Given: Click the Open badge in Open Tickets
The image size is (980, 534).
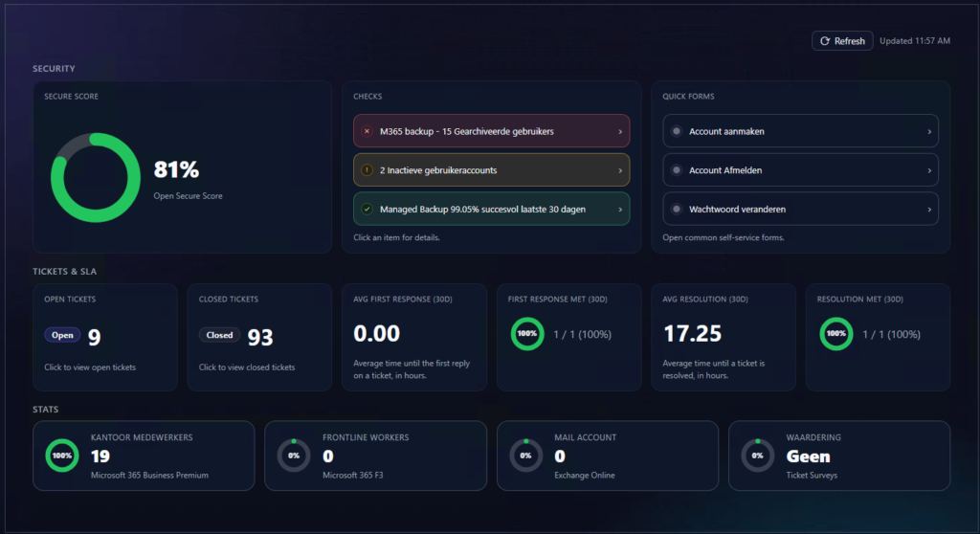Looking at the screenshot, I should click(62, 335).
